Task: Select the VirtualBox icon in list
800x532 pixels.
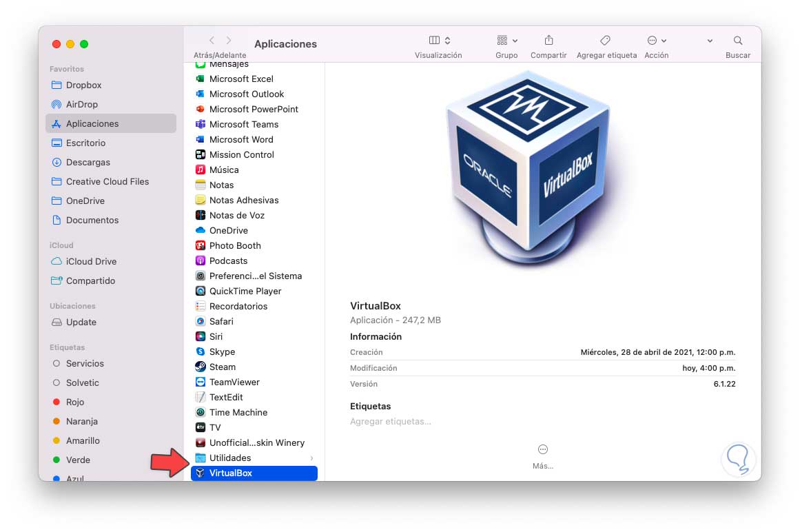Action: [x=201, y=473]
